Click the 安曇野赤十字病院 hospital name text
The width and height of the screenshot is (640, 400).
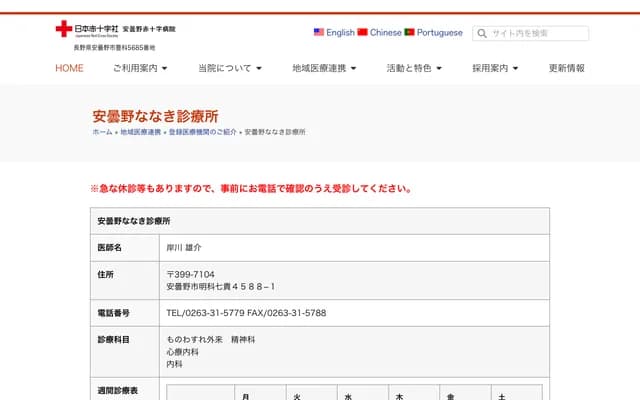149,29
